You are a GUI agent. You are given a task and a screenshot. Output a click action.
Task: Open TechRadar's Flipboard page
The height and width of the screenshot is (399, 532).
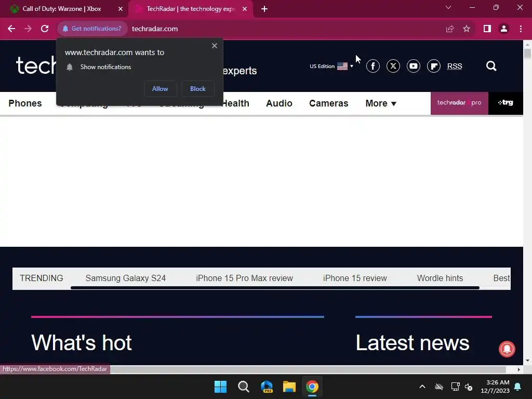point(434,66)
